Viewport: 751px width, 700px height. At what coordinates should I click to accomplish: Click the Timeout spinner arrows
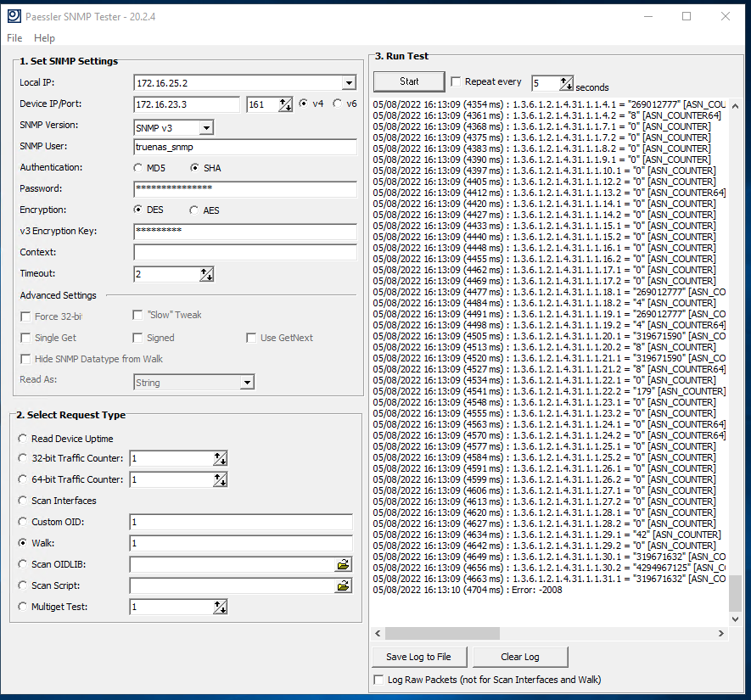pos(206,274)
